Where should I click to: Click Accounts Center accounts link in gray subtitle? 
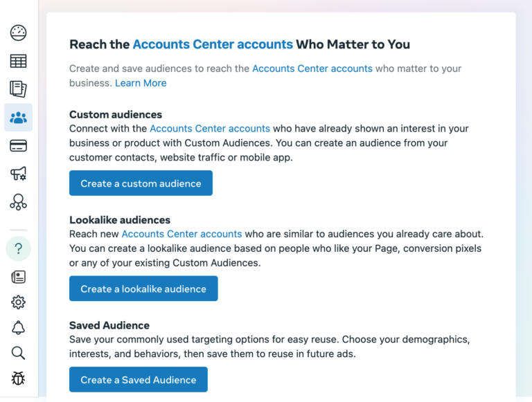pos(312,68)
